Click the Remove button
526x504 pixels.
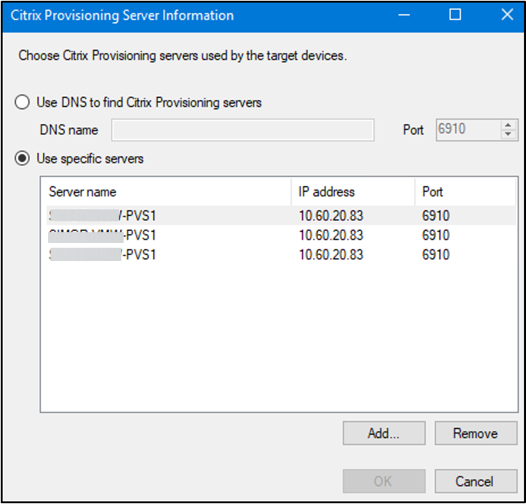(476, 433)
